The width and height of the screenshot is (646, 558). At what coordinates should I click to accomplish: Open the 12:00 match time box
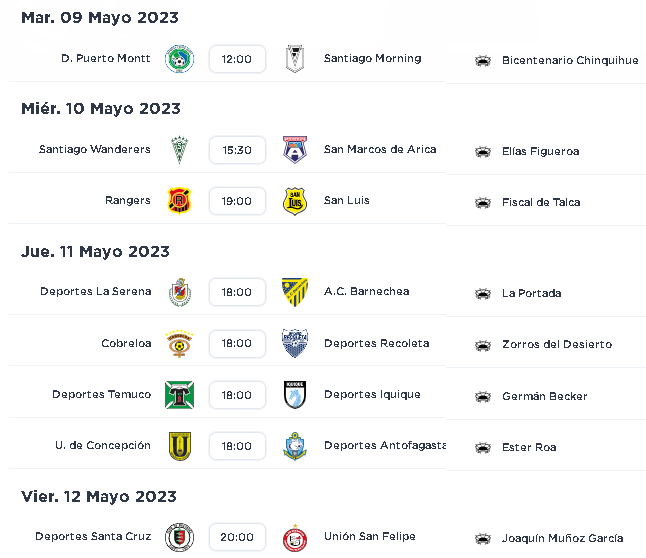pyautogui.click(x=237, y=59)
